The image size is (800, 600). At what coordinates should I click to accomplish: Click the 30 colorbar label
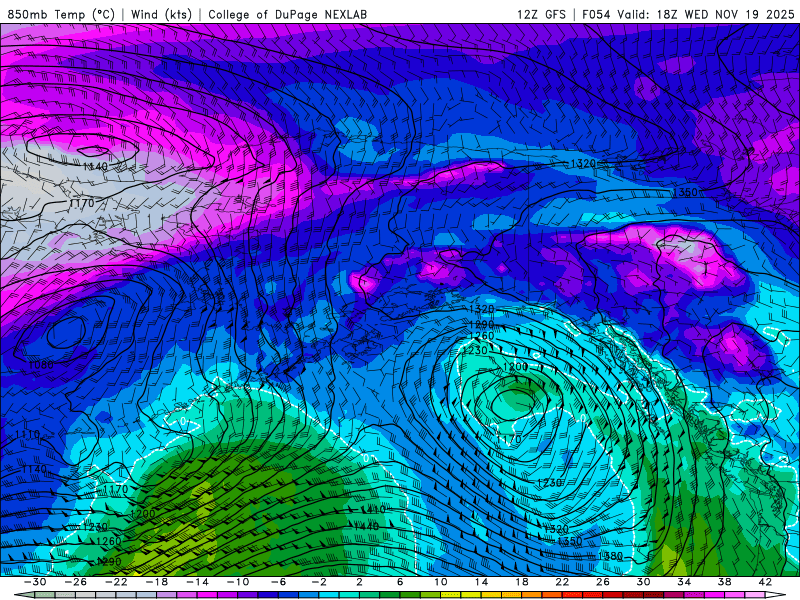pyautogui.click(x=643, y=582)
